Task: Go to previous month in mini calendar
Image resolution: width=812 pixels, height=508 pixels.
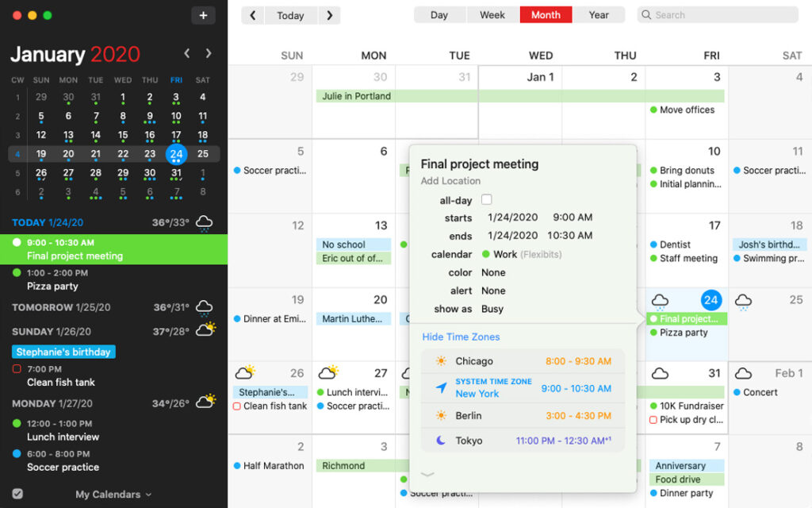Action: click(187, 53)
